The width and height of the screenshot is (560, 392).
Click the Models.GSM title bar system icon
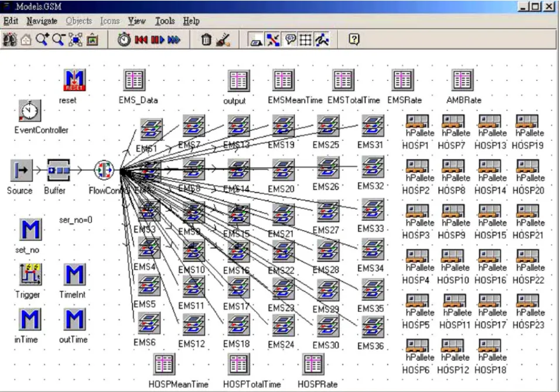(x=7, y=6)
